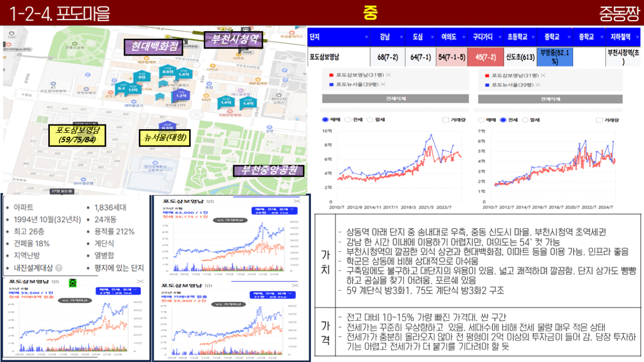
Task: Select the 신도초(613) cell
Action: 520,57
